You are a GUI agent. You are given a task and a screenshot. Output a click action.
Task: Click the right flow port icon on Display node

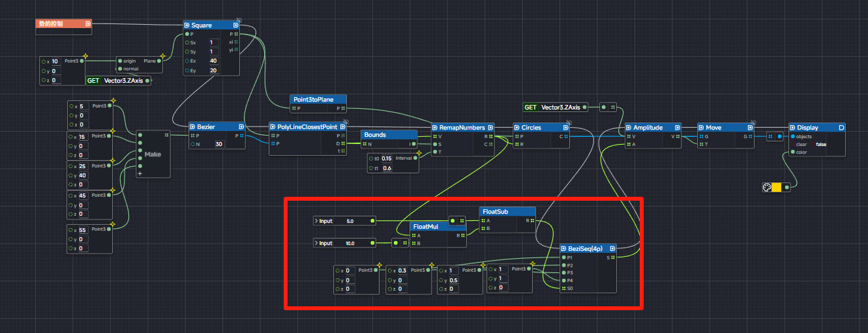click(x=841, y=128)
